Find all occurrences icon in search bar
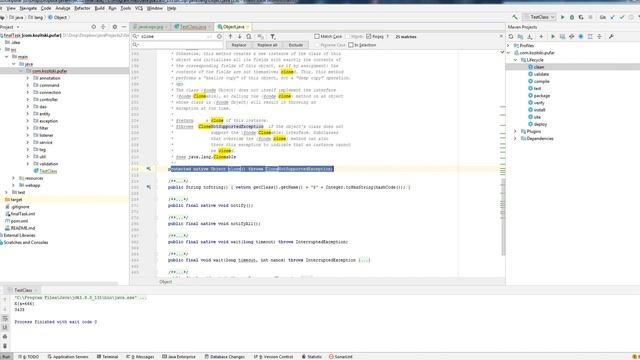 point(249,36)
